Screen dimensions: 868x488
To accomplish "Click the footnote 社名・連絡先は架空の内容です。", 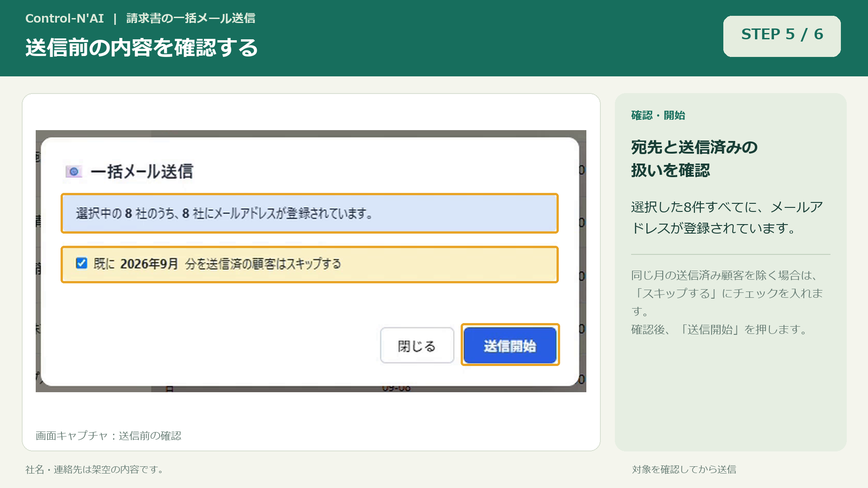I will point(96,469).
